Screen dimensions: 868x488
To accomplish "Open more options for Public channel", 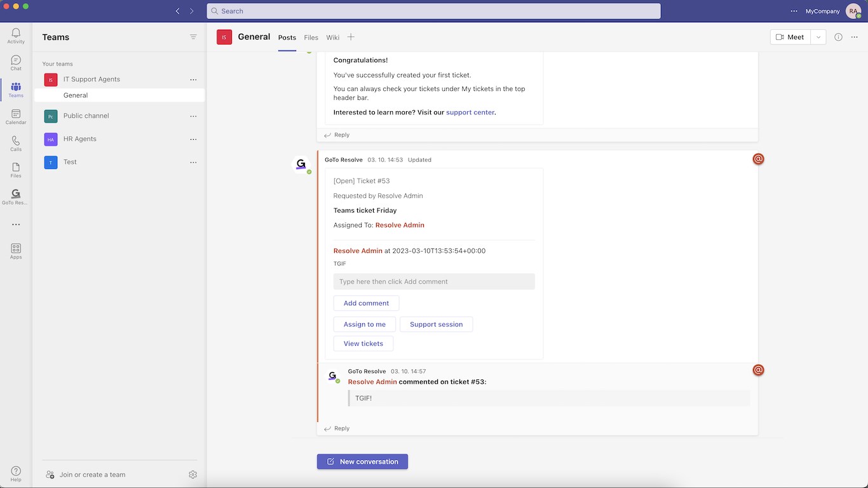I will point(193,116).
